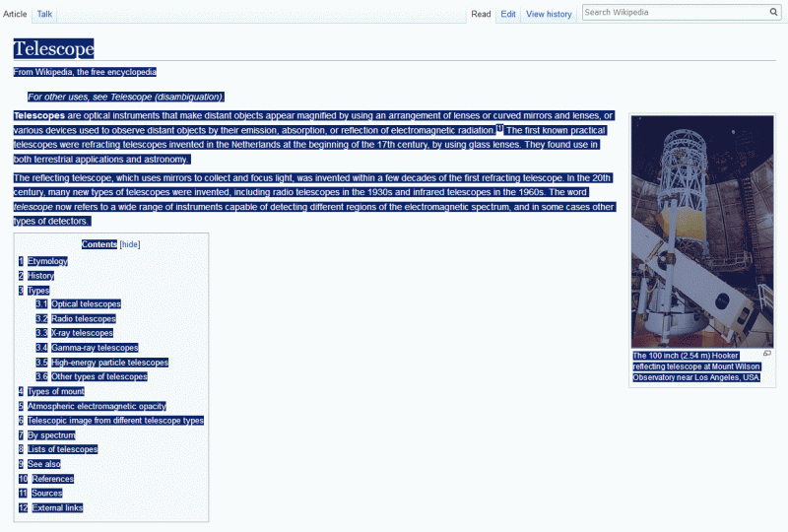This screenshot has width=788, height=532.
Task: Switch to the Talk tab
Action: [x=44, y=15]
